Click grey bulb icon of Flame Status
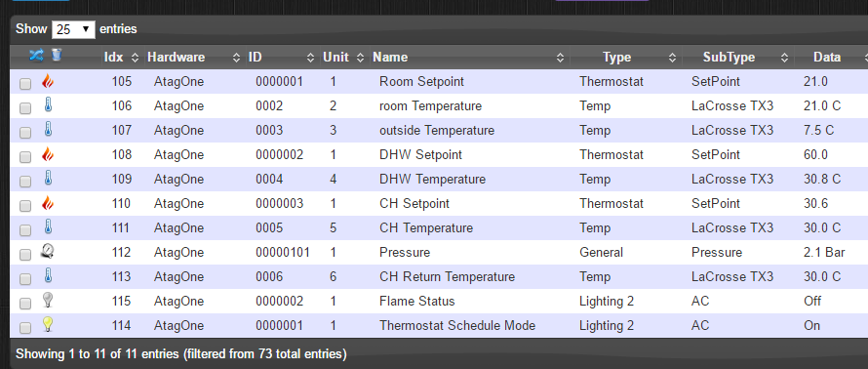 [48, 301]
